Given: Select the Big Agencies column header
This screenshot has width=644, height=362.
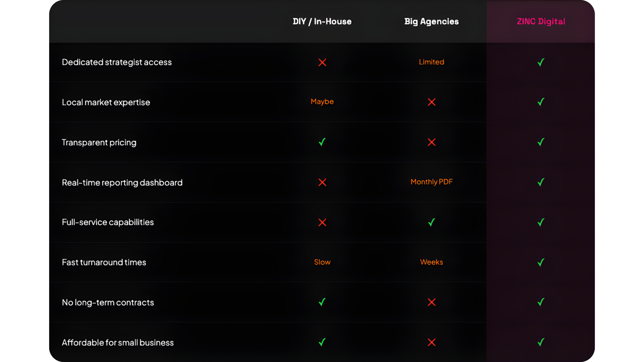Looking at the screenshot, I should point(431,22).
